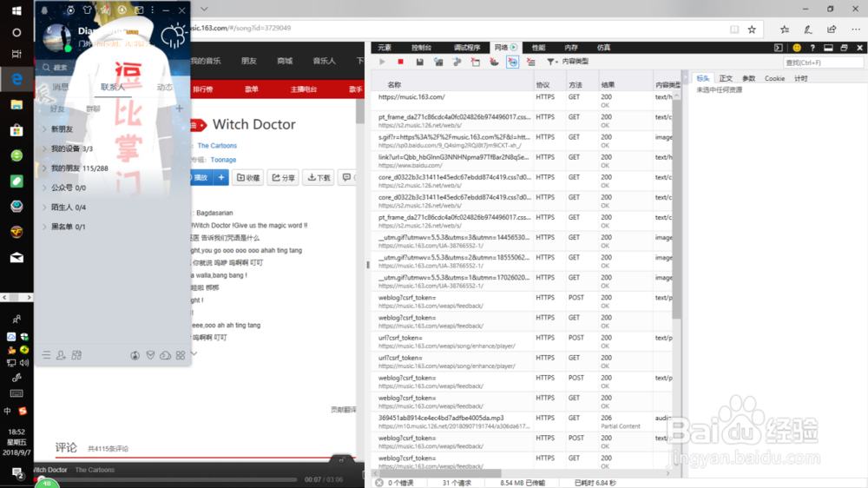The height and width of the screenshot is (488, 868).
Task: Toggle always refresh from server icon
Action: (x=438, y=62)
